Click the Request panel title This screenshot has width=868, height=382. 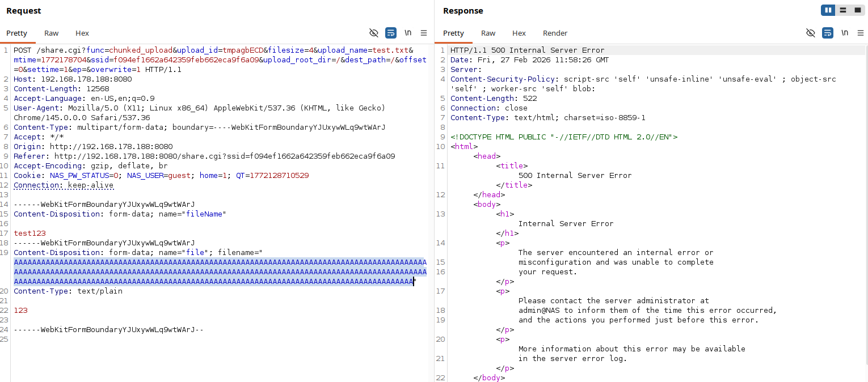(x=24, y=11)
